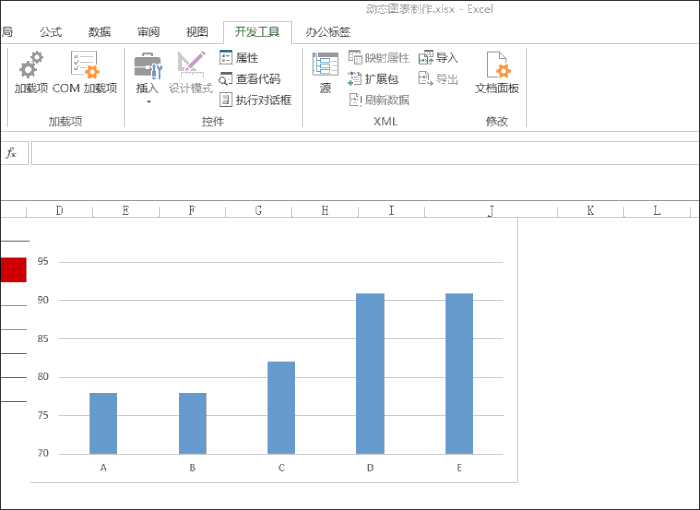Click axis value label 95

(43, 261)
